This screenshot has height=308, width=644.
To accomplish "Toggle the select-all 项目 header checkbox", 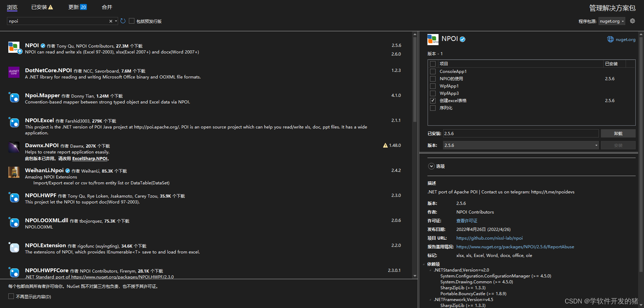I will pos(433,64).
